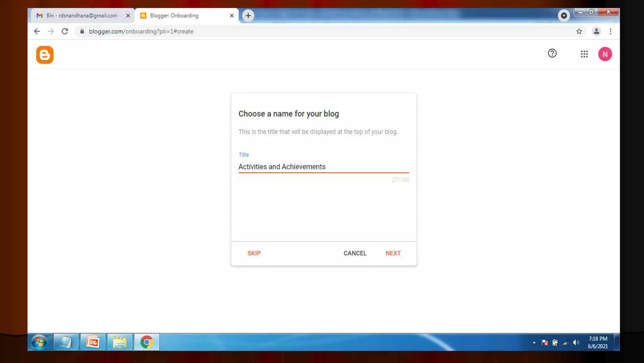Focus the blog Title input field

[x=323, y=167]
